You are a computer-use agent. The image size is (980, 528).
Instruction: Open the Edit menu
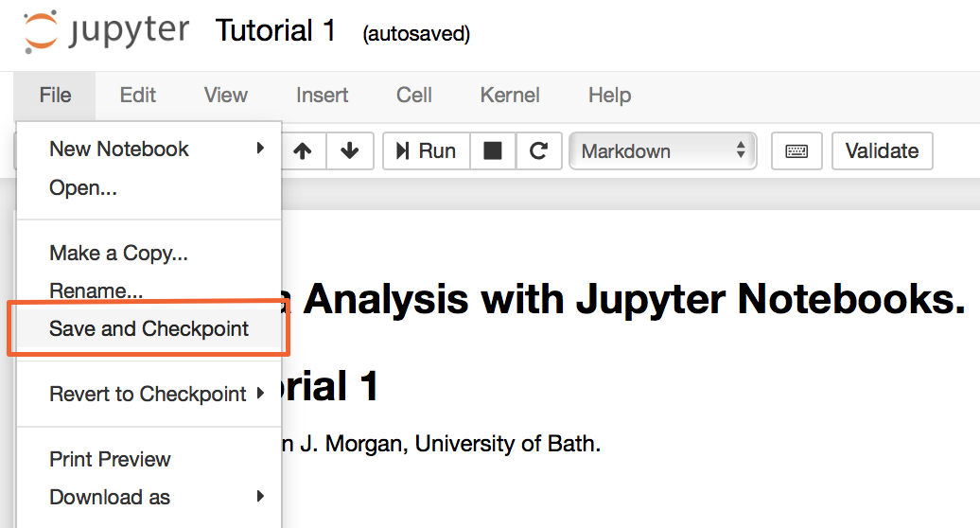[x=137, y=95]
